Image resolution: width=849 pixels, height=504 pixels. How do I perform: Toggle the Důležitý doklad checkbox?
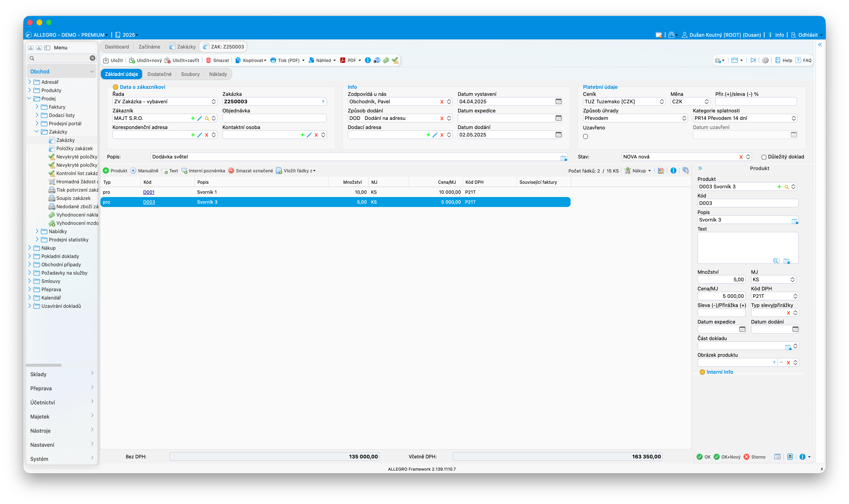click(x=764, y=157)
